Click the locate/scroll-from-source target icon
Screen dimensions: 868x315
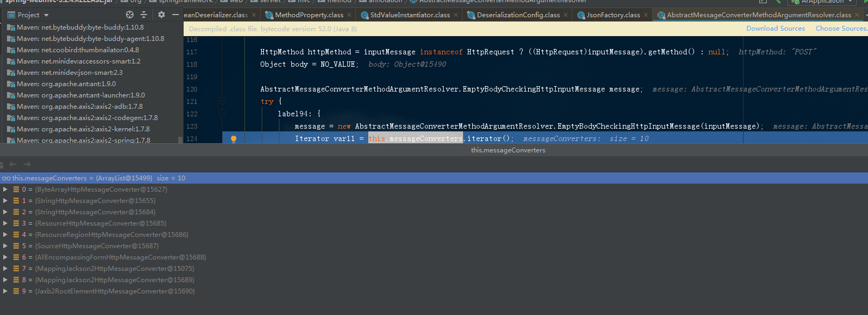tap(129, 15)
